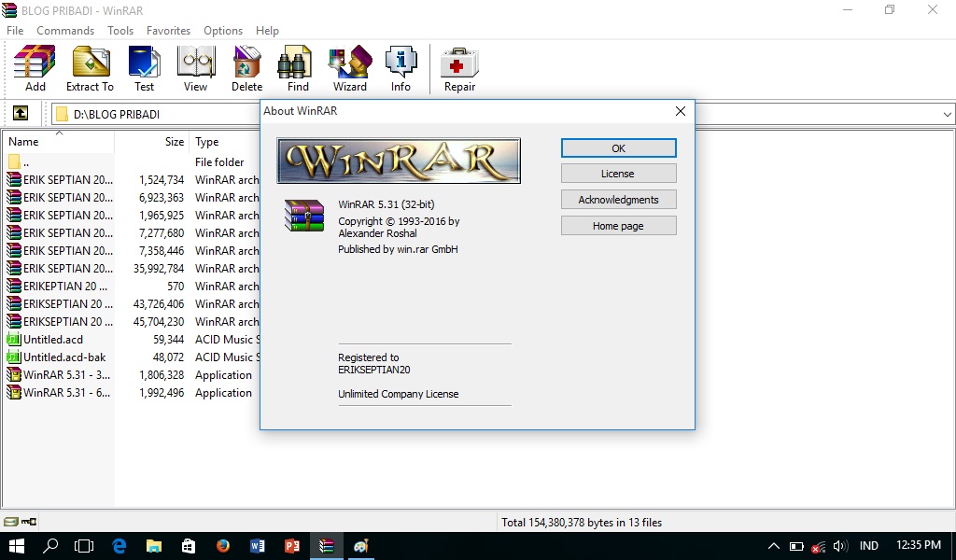Select archive sized 45,704,230
Viewport: 956px width, 560px height.
(132, 321)
